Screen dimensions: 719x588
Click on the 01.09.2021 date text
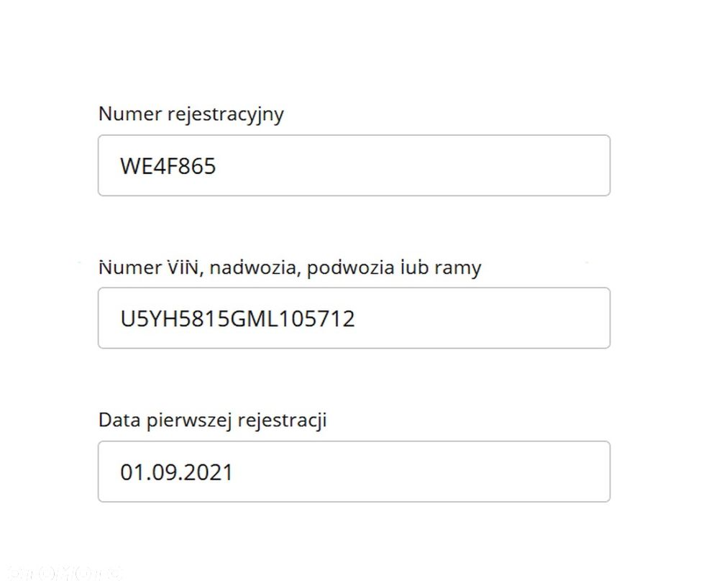(177, 472)
